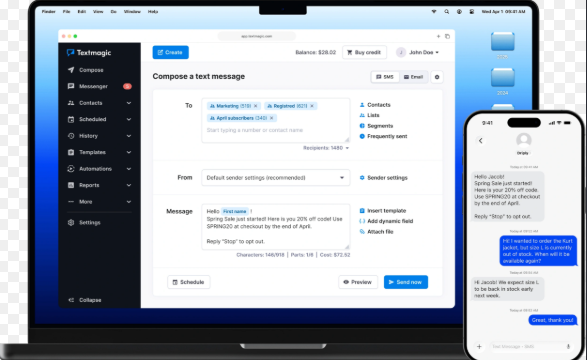
Task: Click the First name dynamic field tag
Action: 235,211
